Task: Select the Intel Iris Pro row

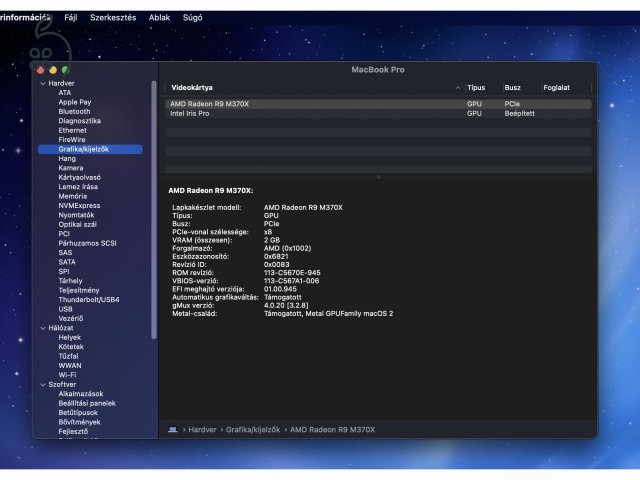Action: pyautogui.click(x=378, y=113)
